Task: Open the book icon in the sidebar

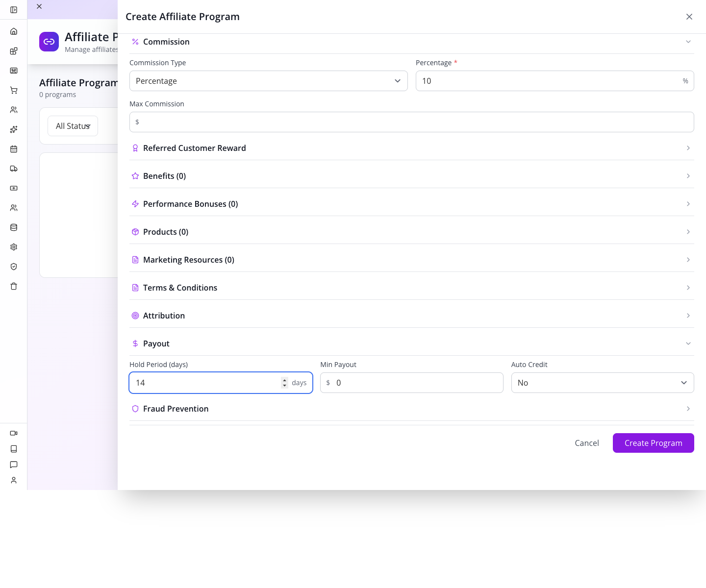Action: click(x=14, y=449)
